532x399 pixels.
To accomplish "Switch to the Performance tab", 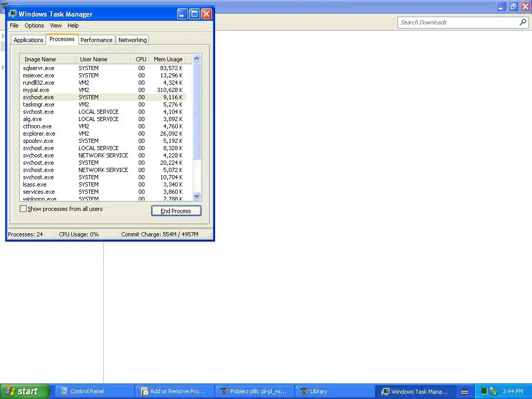I will [x=96, y=40].
